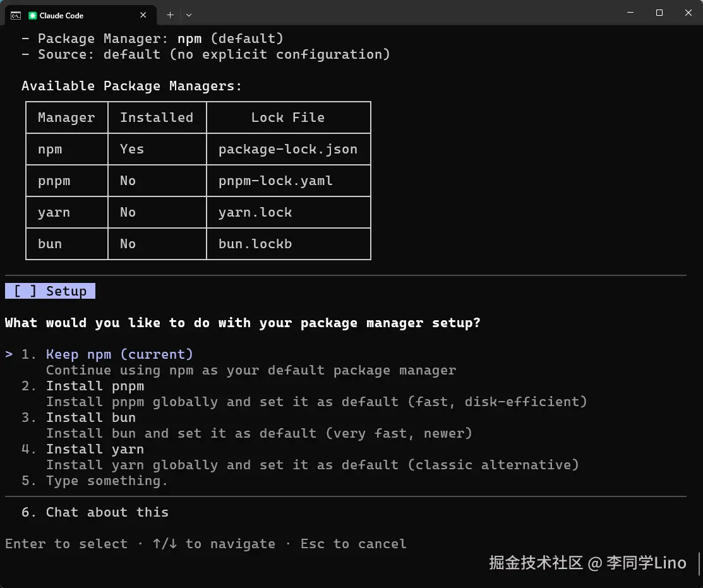Minimize the terminal window
The height and width of the screenshot is (588, 703).
coord(630,13)
